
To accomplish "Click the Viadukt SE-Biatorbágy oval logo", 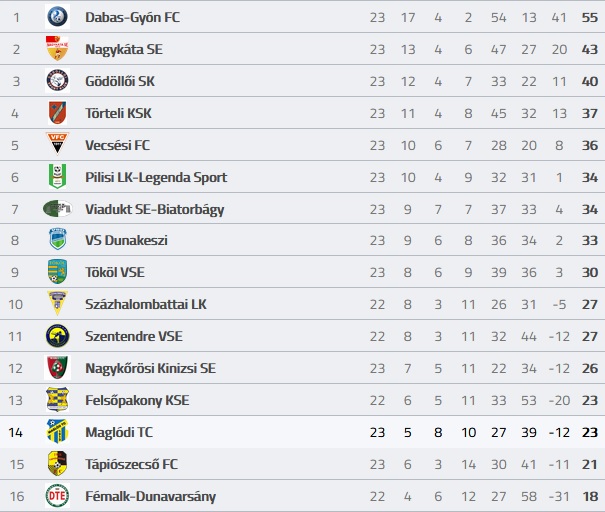I will click(57, 209).
